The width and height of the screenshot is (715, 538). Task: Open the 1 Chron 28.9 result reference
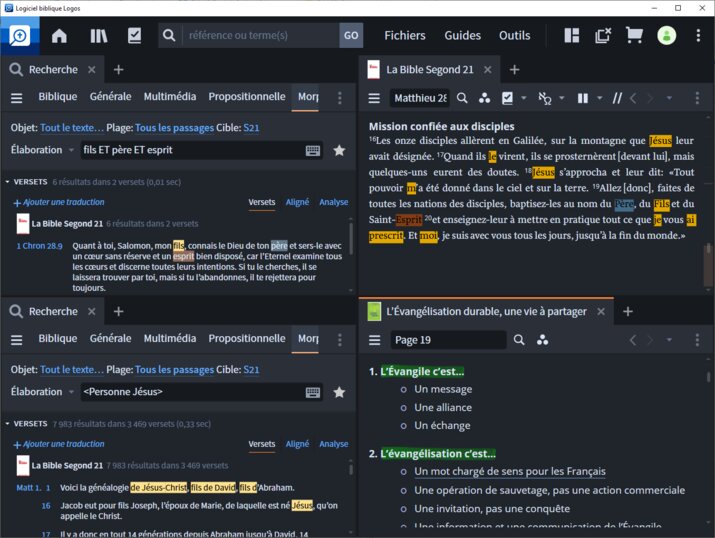(39, 246)
